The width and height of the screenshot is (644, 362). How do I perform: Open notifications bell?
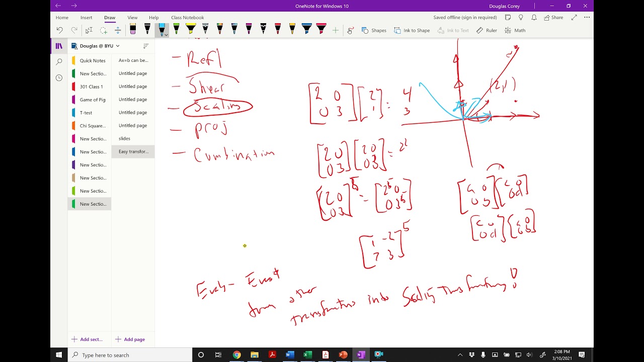point(533,18)
